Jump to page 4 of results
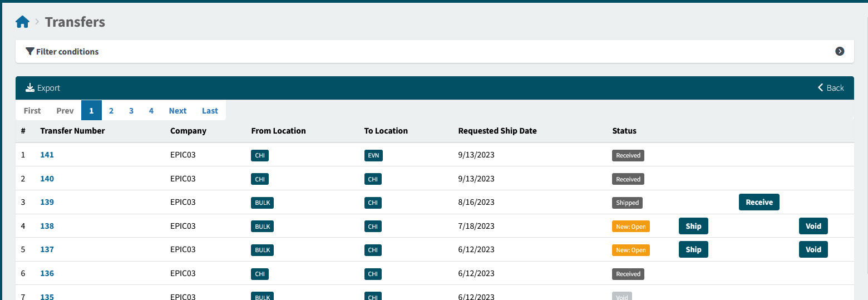This screenshot has width=868, height=300. point(151,111)
